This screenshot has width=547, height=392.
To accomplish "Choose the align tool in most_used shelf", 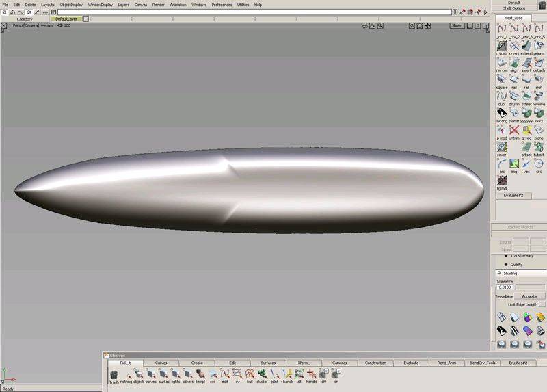I will click(514, 62).
